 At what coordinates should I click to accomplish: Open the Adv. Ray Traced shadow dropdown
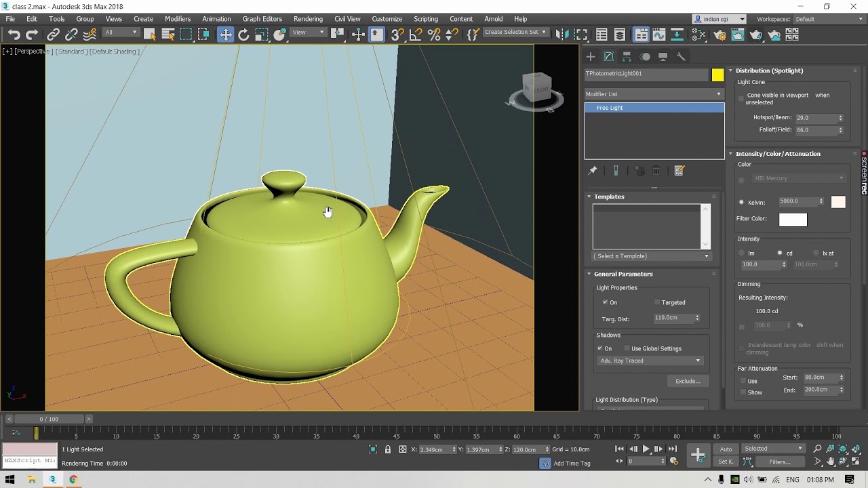[x=650, y=361]
